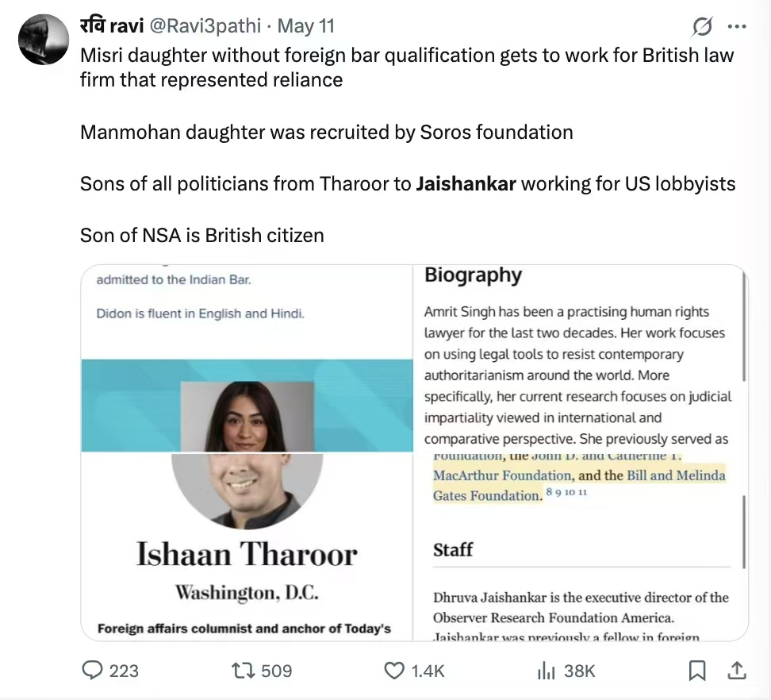771x700 pixels.
Task: Click the reply comment icon
Action: 94,671
